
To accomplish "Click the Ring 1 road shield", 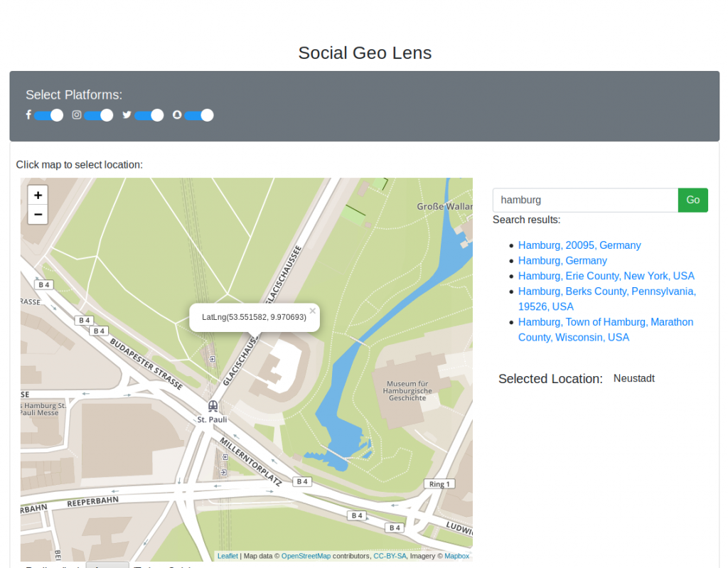I will click(x=439, y=484).
